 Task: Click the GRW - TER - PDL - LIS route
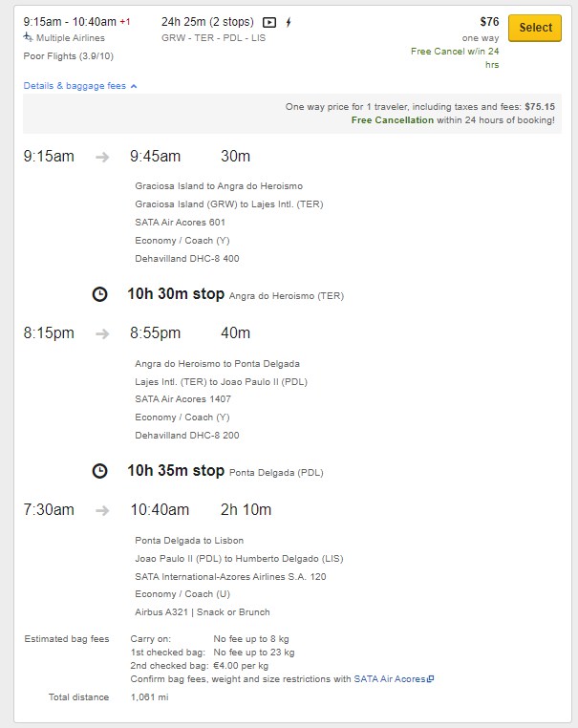pyautogui.click(x=214, y=38)
